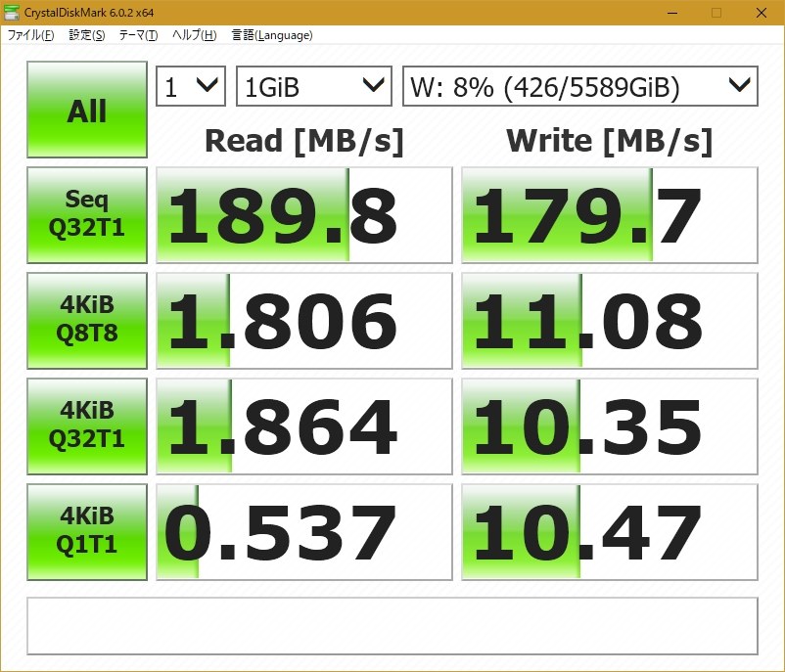The height and width of the screenshot is (672, 785).
Task: Open the ヘルプ(H) menu
Action: [194, 35]
